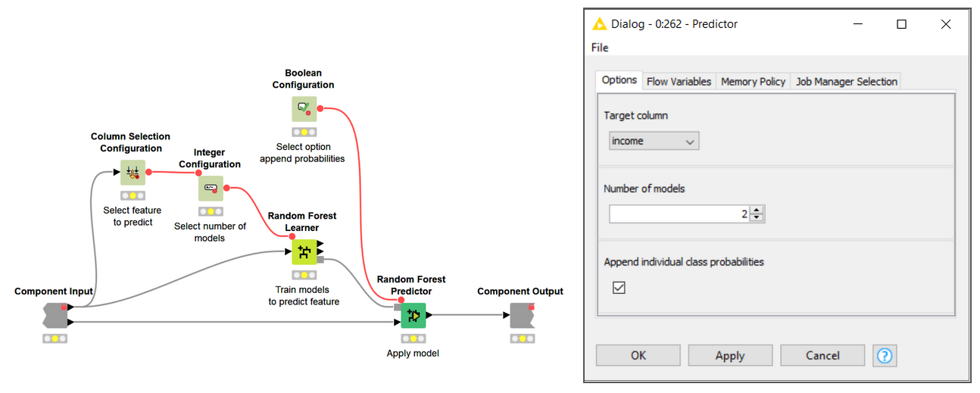The height and width of the screenshot is (393, 980).
Task: Select the Random Forest Predictor node icon
Action: [x=414, y=316]
